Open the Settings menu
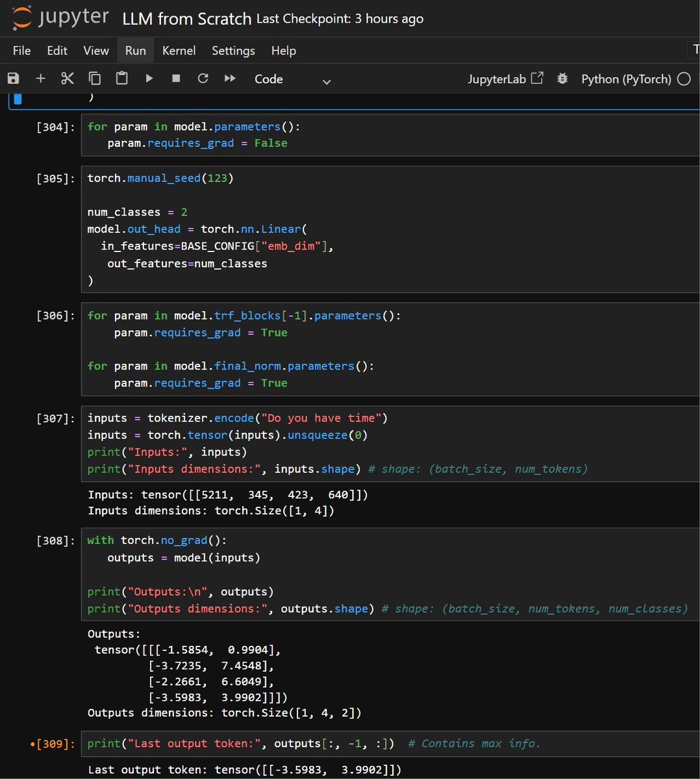The height and width of the screenshot is (779, 700). (233, 51)
